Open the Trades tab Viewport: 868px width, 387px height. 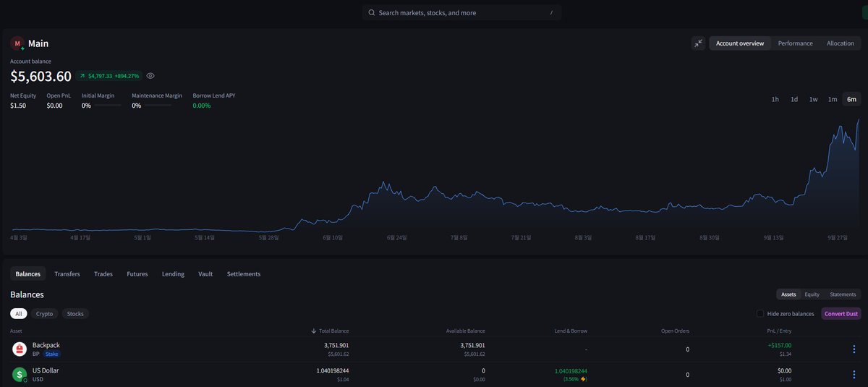103,273
